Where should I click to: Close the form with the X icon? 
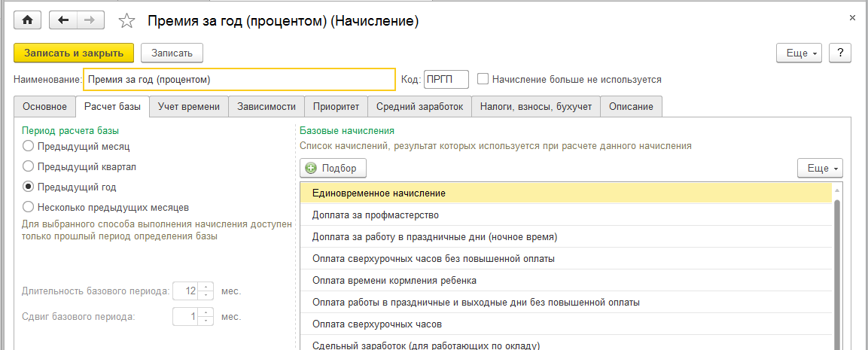(x=852, y=17)
